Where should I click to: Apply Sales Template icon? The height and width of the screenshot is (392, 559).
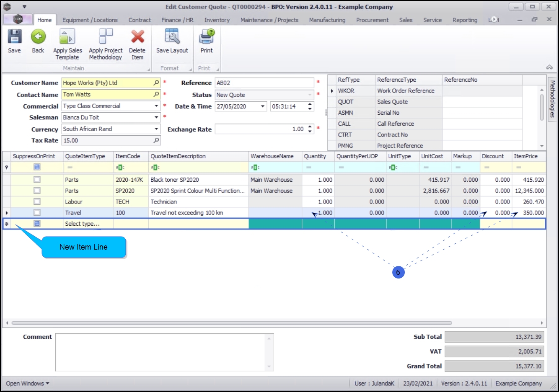pos(67,37)
